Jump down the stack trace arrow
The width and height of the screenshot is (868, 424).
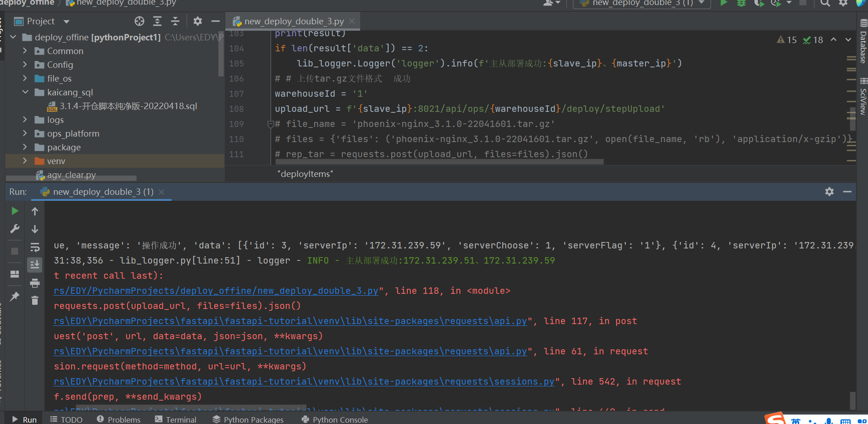[35, 229]
